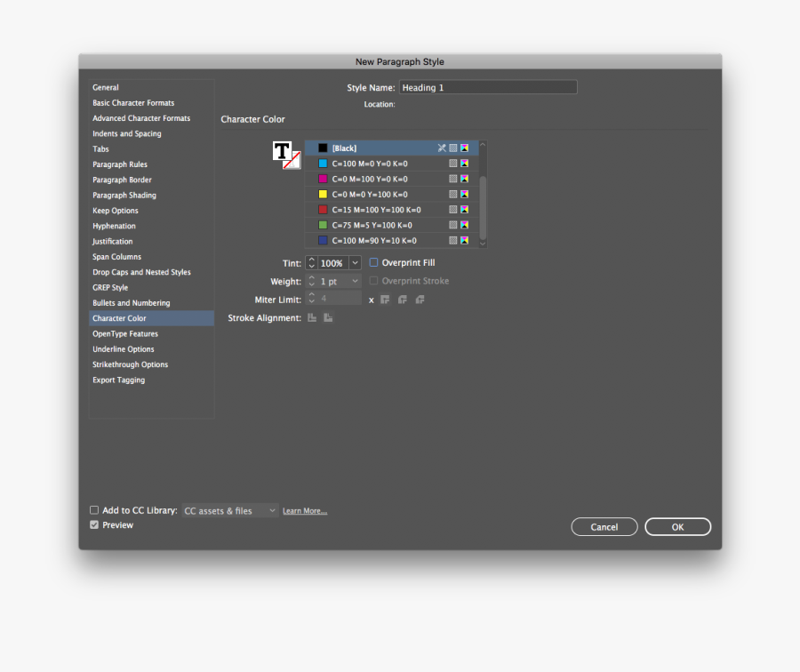Click the no-edit pencil icon on [Black]
800x672 pixels.
coord(442,148)
